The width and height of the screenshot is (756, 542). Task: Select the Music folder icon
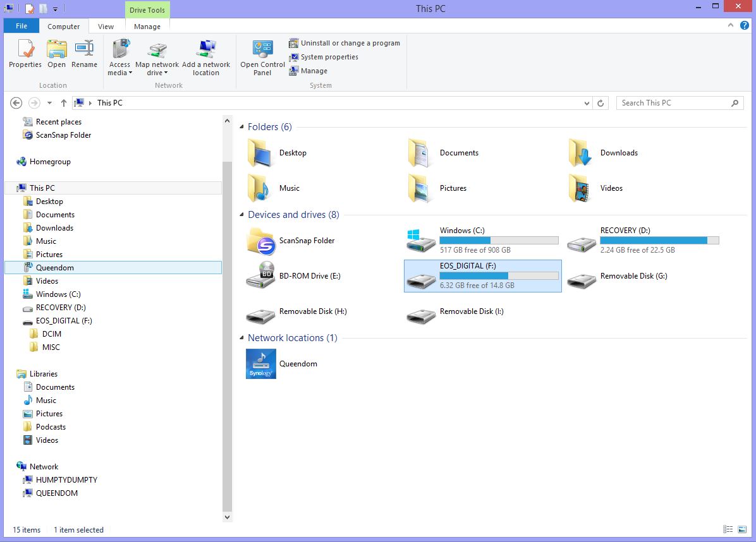point(259,188)
